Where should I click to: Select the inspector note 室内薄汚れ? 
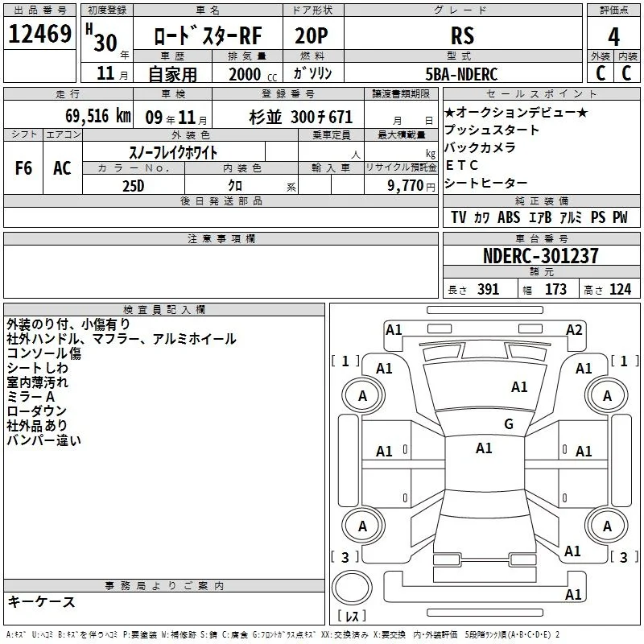tap(37, 382)
